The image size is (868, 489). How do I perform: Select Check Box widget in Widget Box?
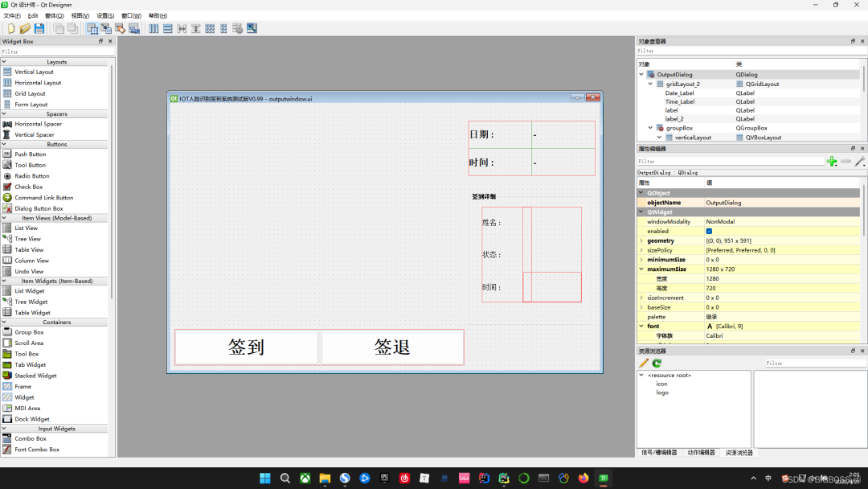pos(28,187)
